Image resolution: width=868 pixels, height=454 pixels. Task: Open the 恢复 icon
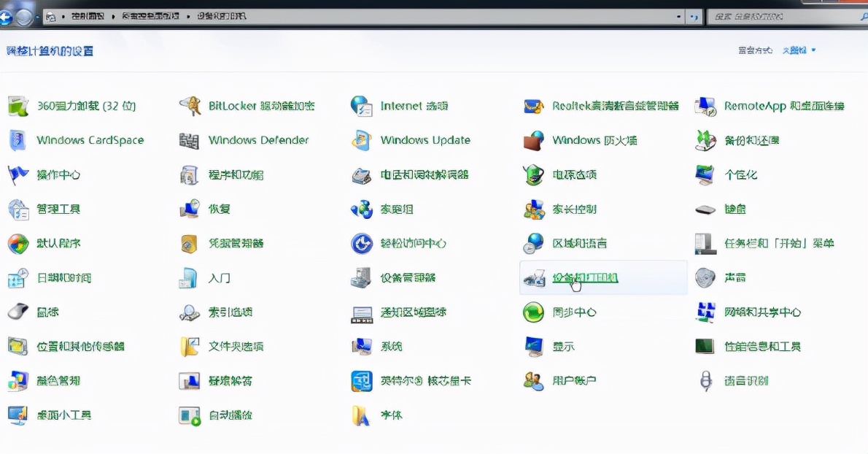click(190, 209)
